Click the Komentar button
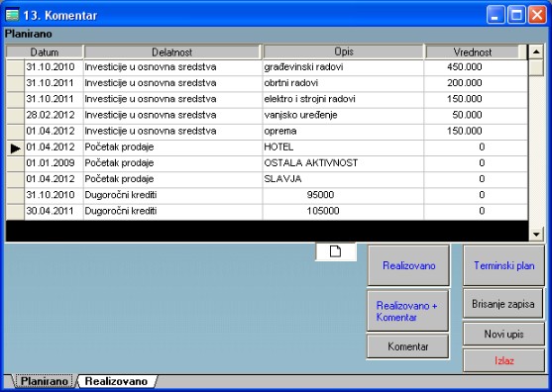552x392 pixels. point(407,346)
